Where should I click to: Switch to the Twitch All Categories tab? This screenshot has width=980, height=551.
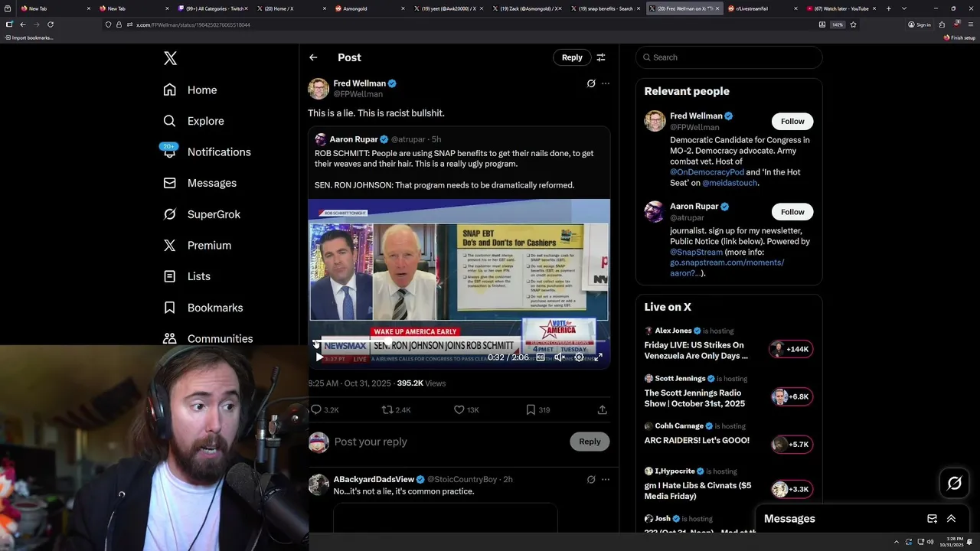(213, 8)
